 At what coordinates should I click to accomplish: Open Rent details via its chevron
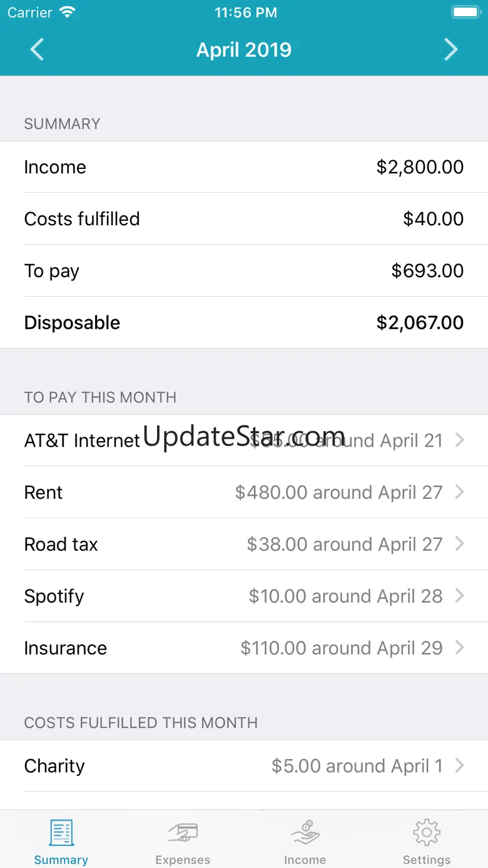[460, 493]
